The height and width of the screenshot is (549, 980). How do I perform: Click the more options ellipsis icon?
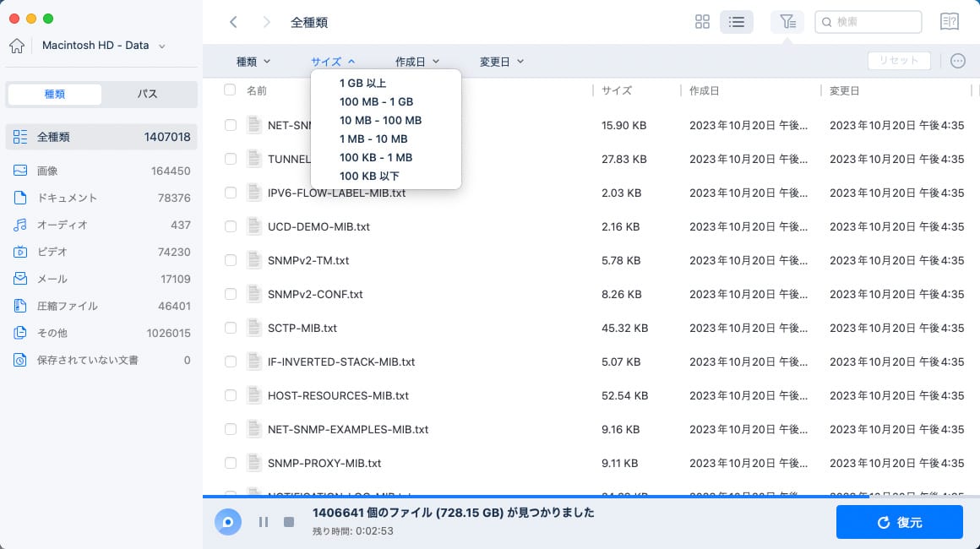point(957,61)
